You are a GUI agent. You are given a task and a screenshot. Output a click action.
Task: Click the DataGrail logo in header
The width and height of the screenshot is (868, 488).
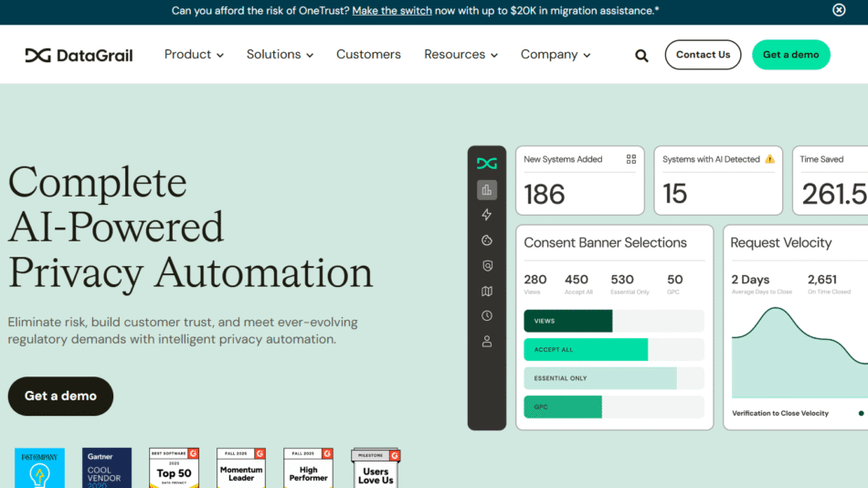click(79, 55)
